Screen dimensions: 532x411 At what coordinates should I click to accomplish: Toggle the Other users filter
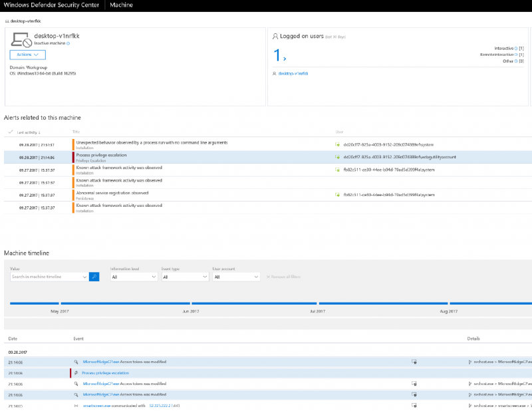point(517,60)
